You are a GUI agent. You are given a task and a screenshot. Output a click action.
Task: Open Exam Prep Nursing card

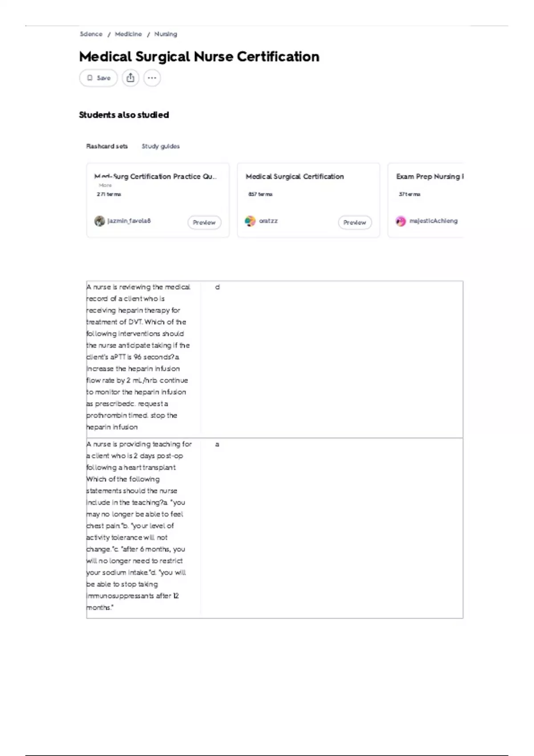click(x=426, y=200)
